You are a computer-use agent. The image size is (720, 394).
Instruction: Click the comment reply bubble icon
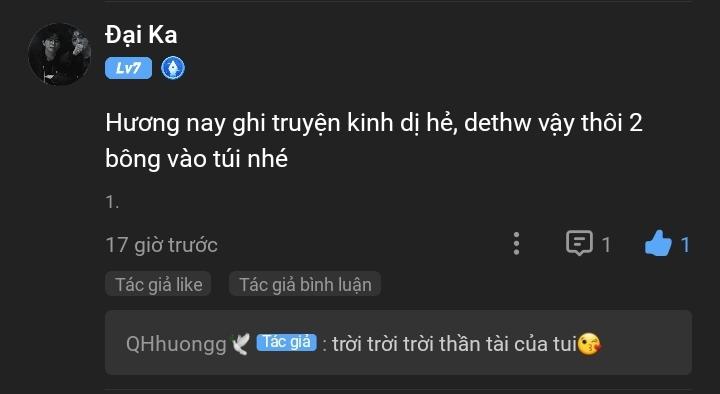click(579, 243)
